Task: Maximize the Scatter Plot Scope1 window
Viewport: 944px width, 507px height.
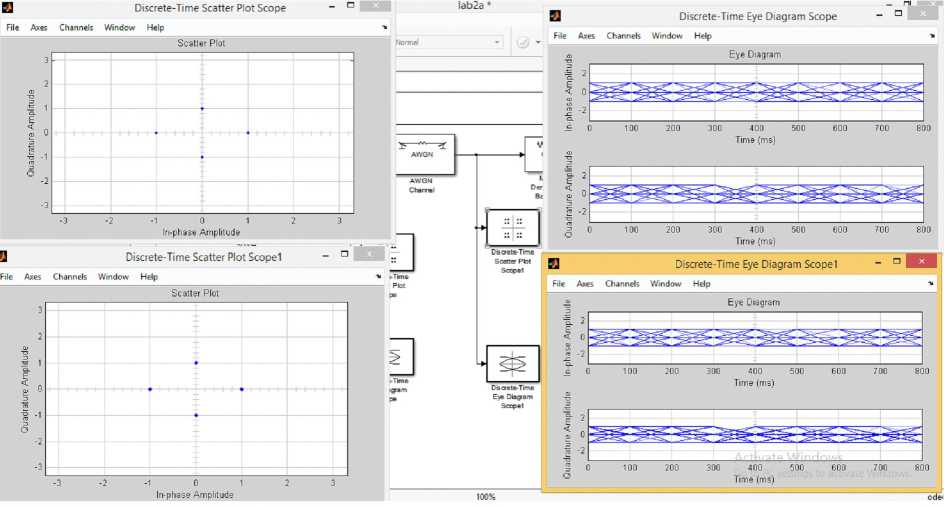Action: coord(344,254)
